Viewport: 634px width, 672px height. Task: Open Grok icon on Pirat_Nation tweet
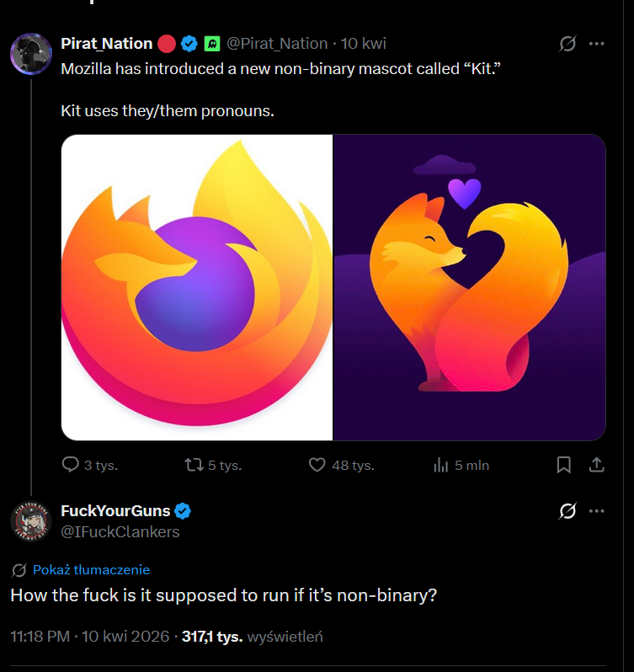tap(567, 43)
